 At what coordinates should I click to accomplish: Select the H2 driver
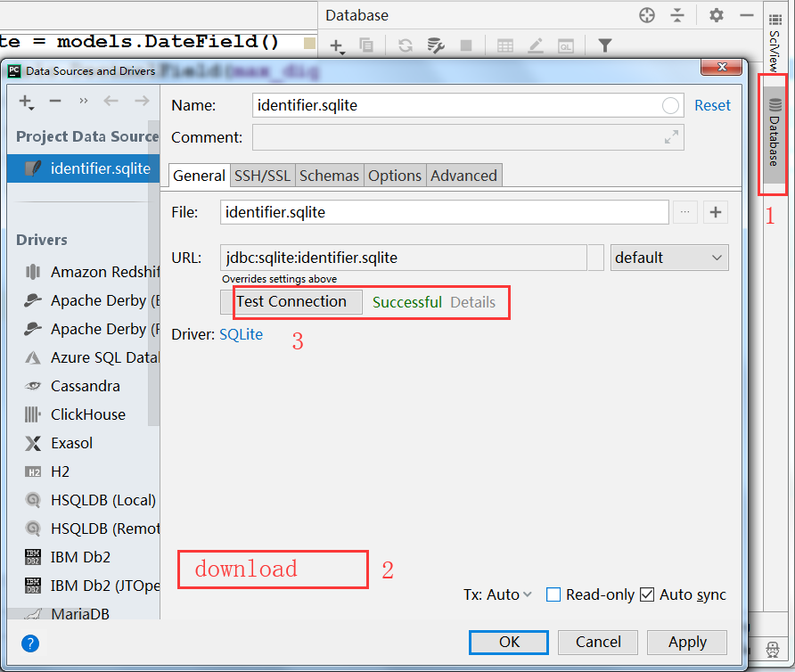(84, 471)
